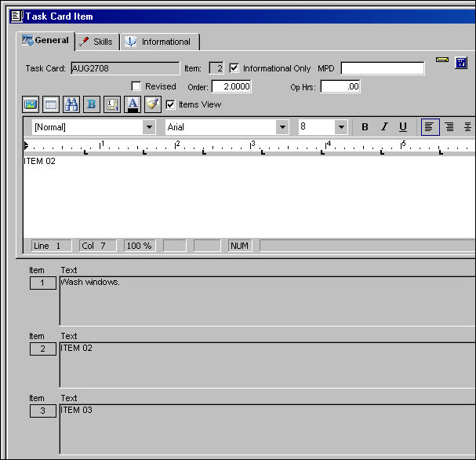Viewport: 476px width, 460px height.
Task: Click the Line 1 status indicator
Action: coord(51,246)
